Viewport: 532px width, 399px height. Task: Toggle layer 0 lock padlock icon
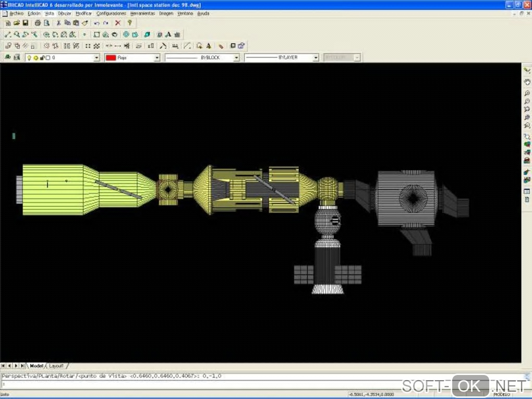[x=42, y=58]
